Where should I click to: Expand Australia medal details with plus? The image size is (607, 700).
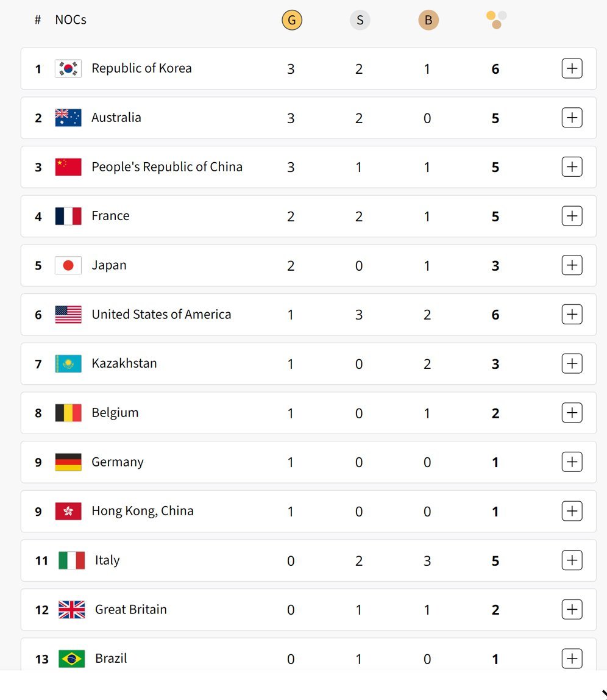pyautogui.click(x=572, y=118)
